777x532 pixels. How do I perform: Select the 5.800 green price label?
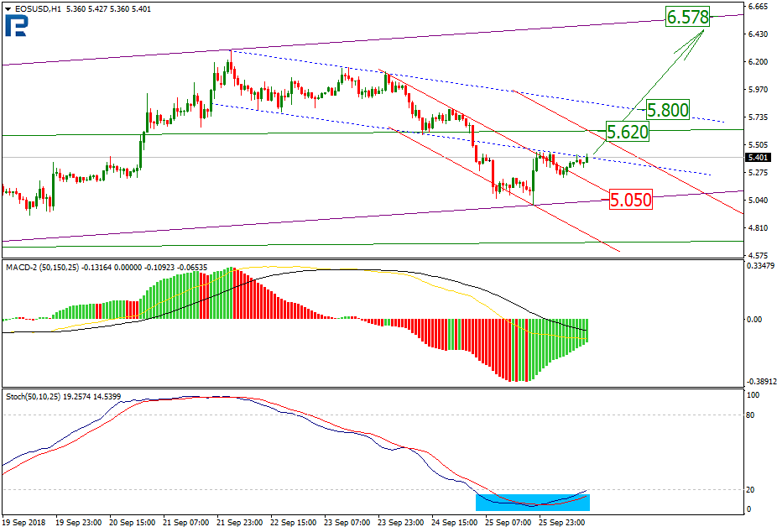click(x=667, y=110)
